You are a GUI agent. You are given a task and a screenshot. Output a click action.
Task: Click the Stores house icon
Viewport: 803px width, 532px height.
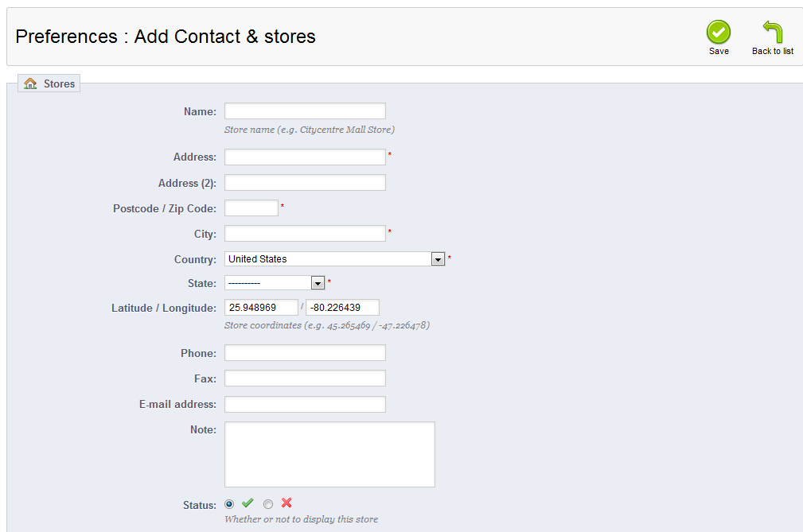point(30,83)
